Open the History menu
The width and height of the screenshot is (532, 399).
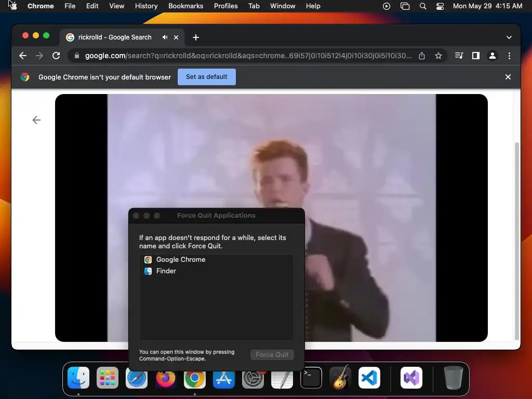146,6
